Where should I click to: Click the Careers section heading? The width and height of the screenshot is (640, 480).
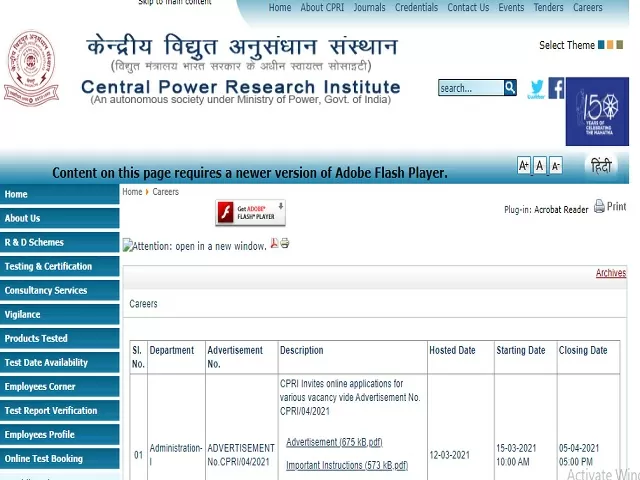tap(143, 304)
